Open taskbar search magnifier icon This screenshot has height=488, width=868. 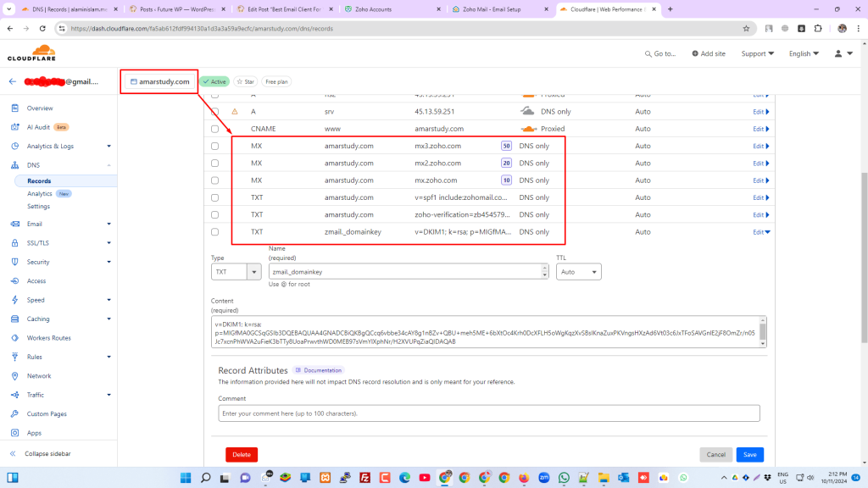click(205, 478)
